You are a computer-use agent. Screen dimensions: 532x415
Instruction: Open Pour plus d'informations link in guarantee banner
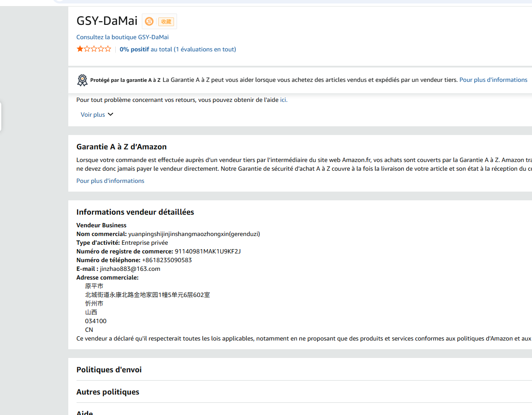click(493, 80)
